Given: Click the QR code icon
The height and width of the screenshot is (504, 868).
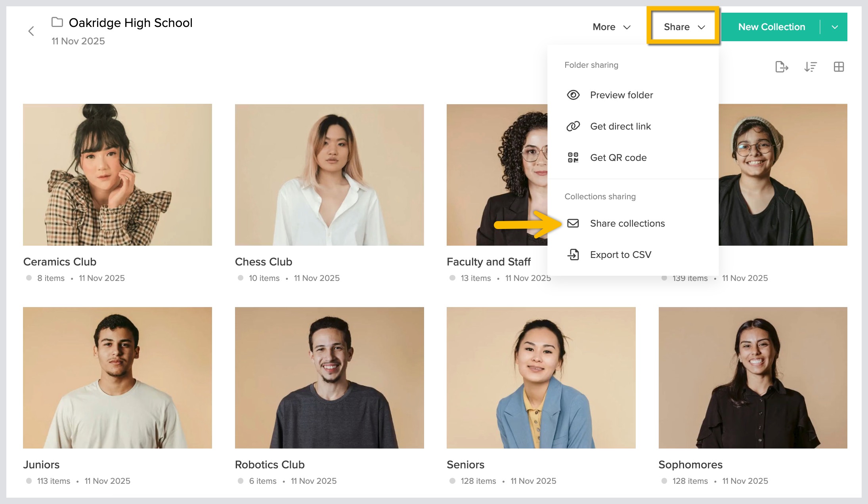Looking at the screenshot, I should pos(573,158).
